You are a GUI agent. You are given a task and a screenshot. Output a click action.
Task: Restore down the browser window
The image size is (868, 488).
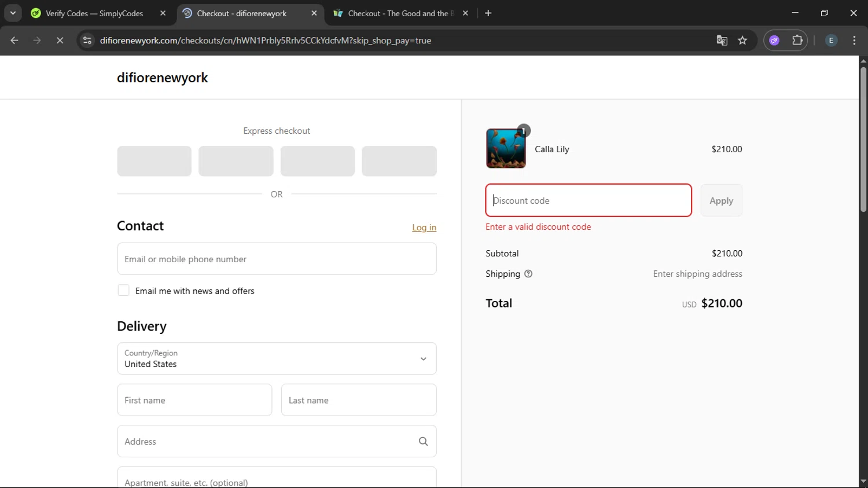824,13
